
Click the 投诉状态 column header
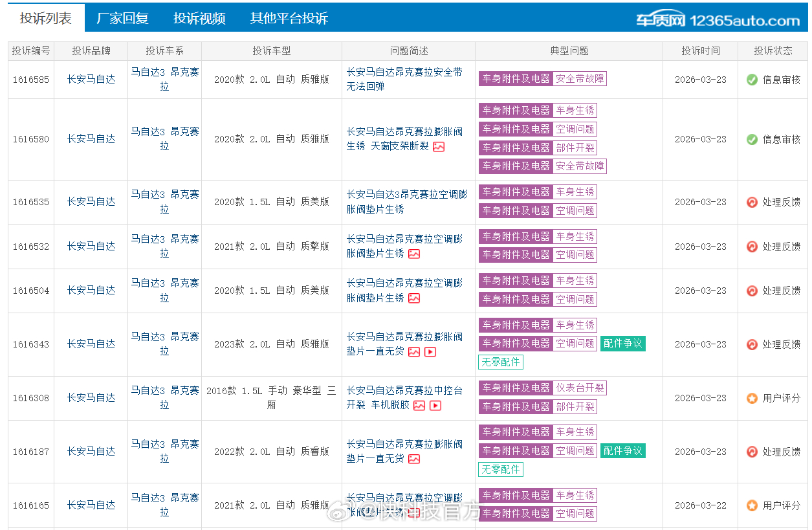pyautogui.click(x=773, y=51)
